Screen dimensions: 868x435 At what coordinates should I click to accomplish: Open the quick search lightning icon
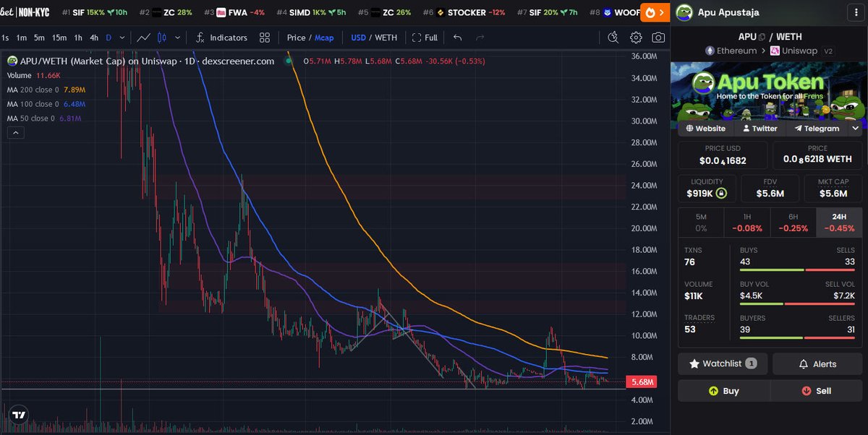(613, 38)
